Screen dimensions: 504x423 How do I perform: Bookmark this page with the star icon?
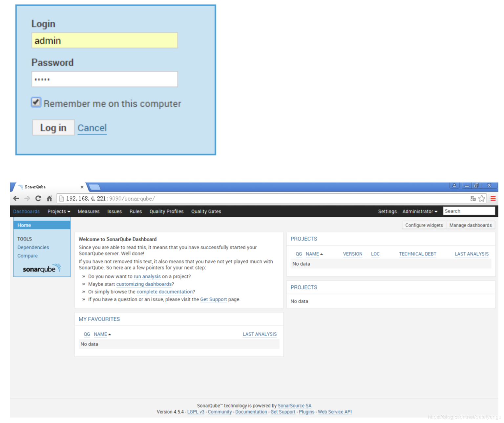[x=482, y=198]
